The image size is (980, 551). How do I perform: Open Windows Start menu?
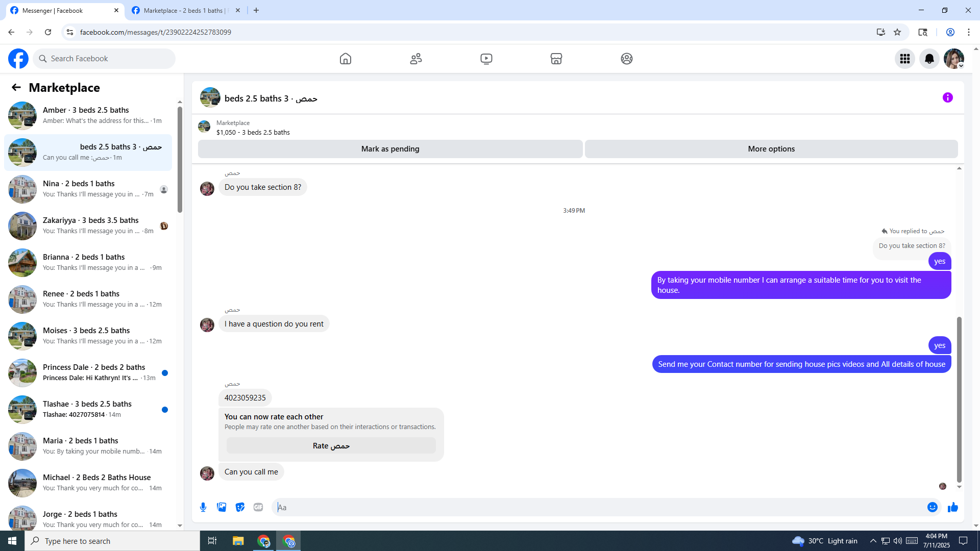tap(12, 541)
